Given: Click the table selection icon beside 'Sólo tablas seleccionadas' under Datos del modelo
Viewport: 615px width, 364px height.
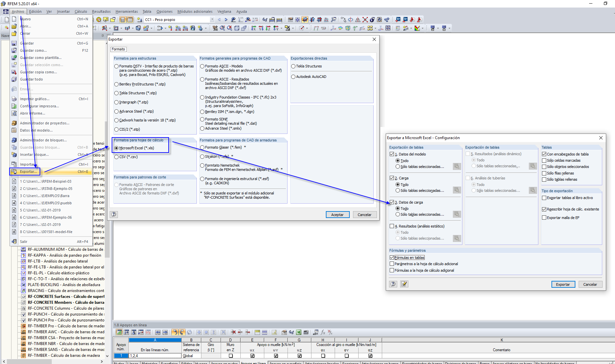Looking at the screenshot, I should tap(457, 166).
